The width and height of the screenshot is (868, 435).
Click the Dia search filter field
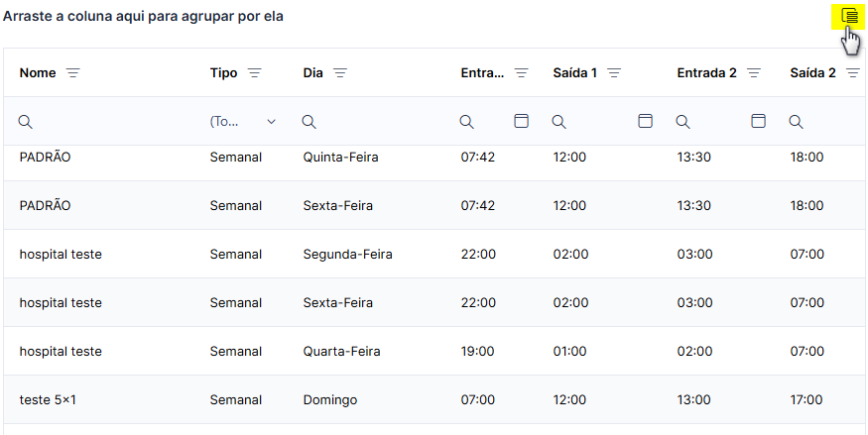pyautogui.click(x=374, y=122)
